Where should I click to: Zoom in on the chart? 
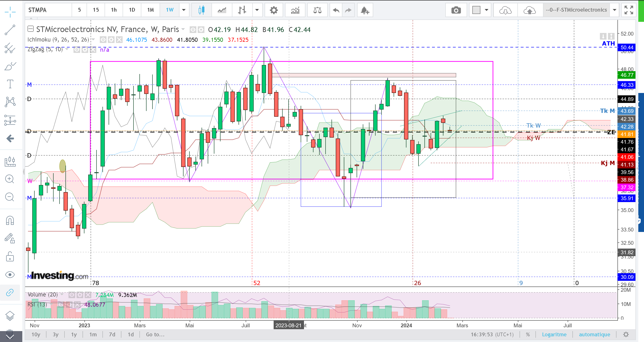pyautogui.click(x=10, y=179)
